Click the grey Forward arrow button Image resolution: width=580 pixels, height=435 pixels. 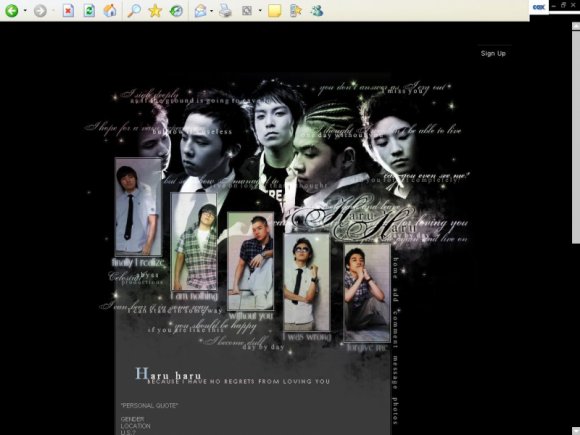40,10
